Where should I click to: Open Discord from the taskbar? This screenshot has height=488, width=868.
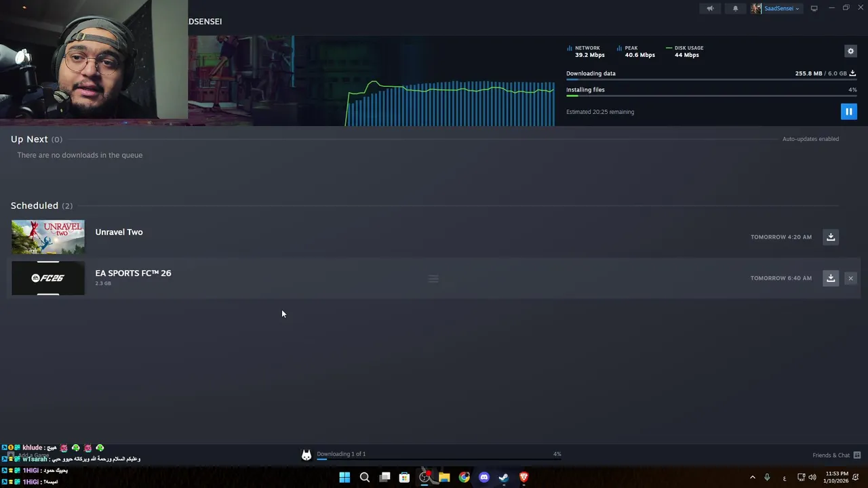484,477
